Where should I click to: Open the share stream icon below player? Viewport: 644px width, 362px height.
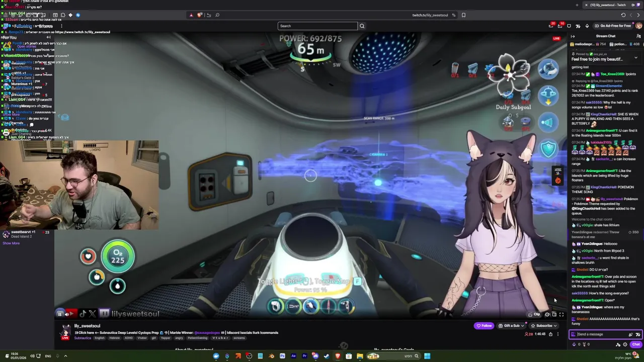(x=550, y=334)
